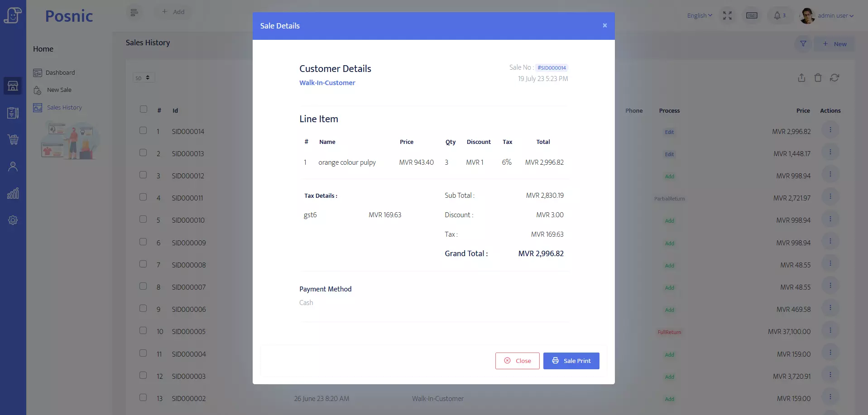Click the notification bell icon
Image resolution: width=868 pixels, height=415 pixels.
click(777, 16)
